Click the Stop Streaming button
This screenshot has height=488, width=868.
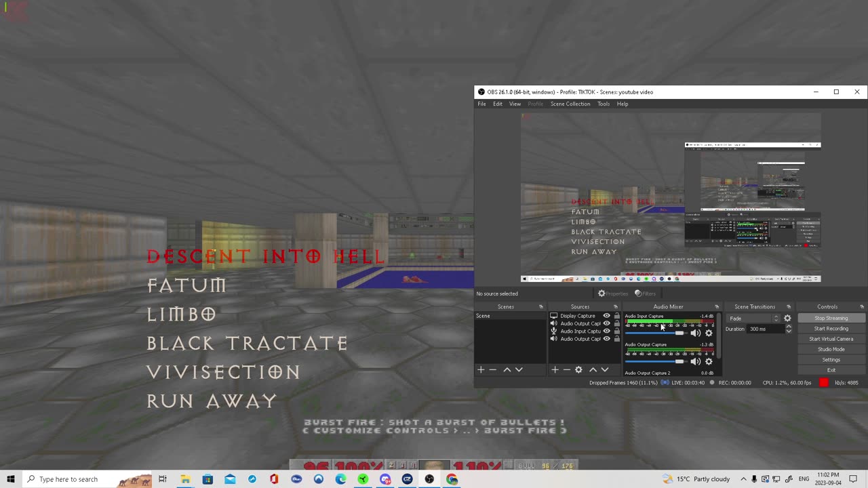tap(831, 318)
